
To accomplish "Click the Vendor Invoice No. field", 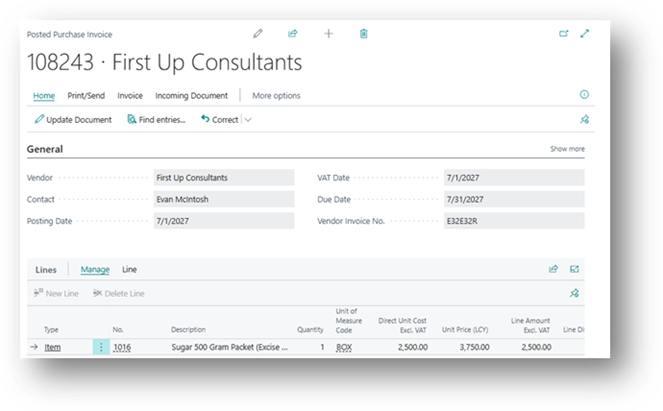I will pos(514,221).
